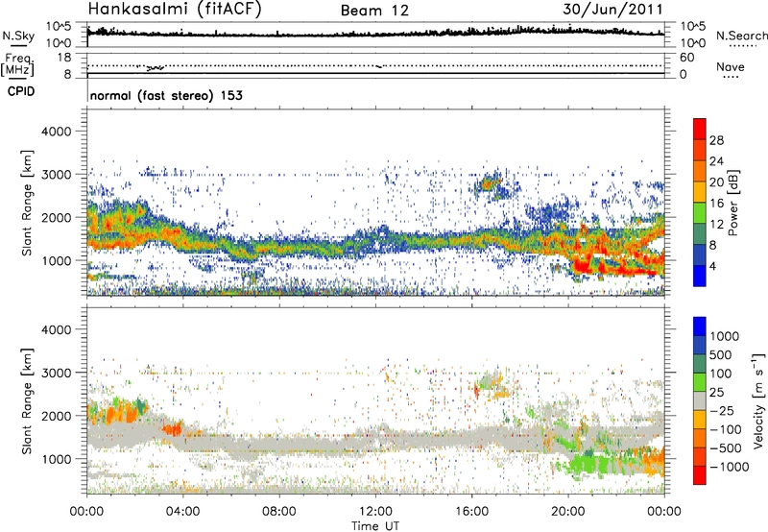
Task: Click the bright blue bottom Power colorbar segment
Action: point(700,276)
